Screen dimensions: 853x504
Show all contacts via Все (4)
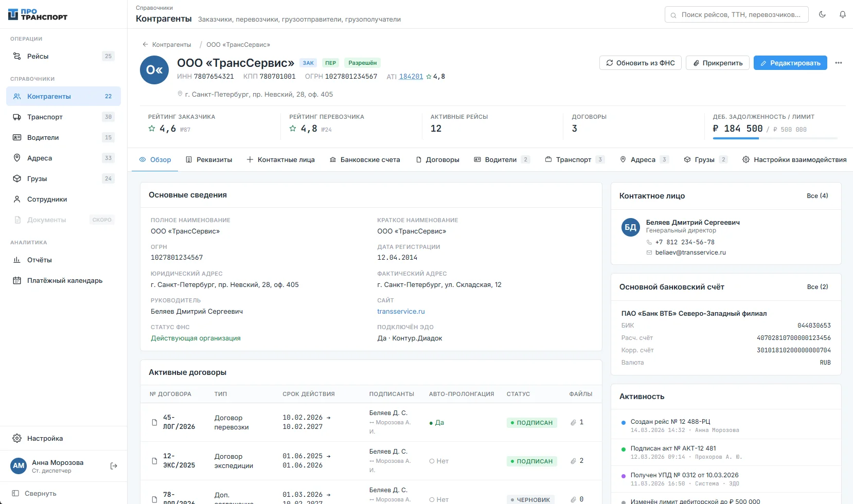[818, 195]
